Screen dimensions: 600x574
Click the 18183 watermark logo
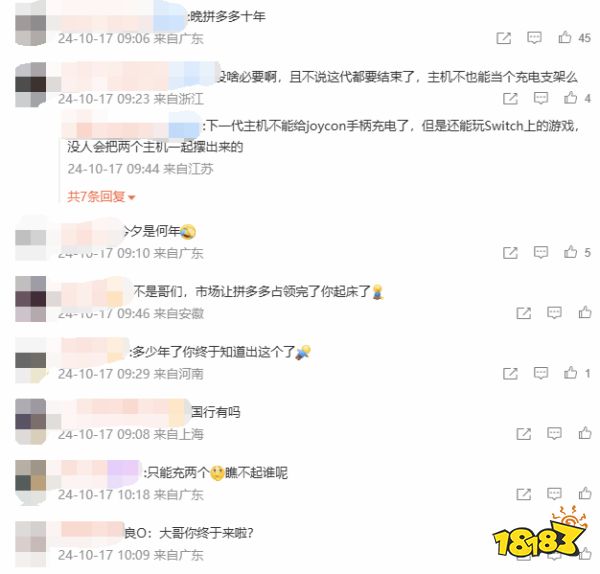coord(540,533)
